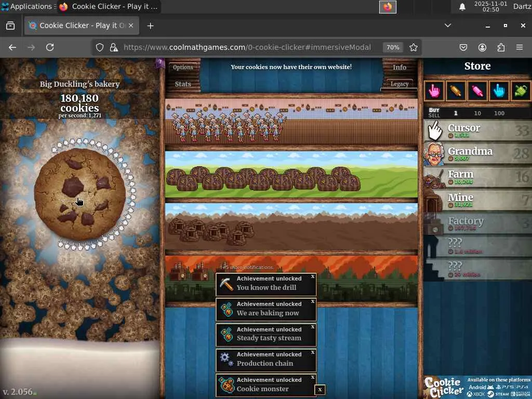Open the Info menu

pos(400,67)
